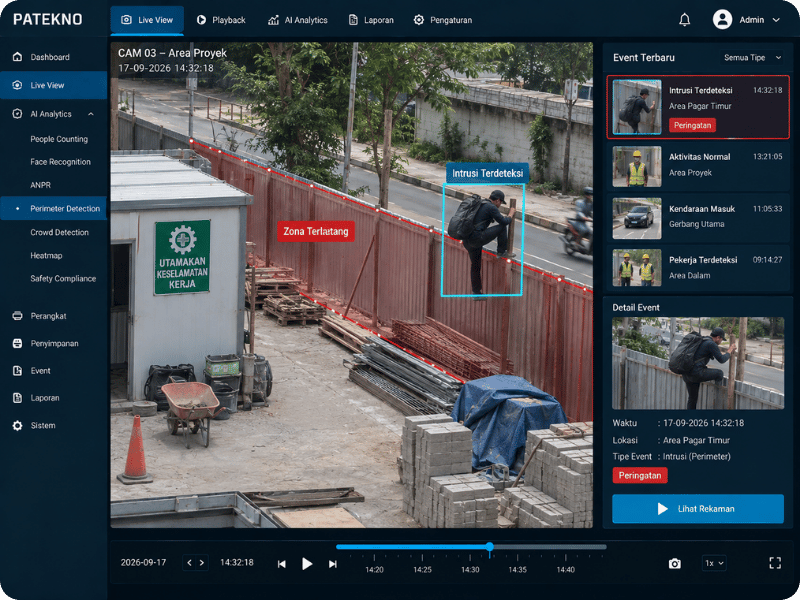
Task: Expand the Admin account dropdown chevron
Action: (x=776, y=20)
